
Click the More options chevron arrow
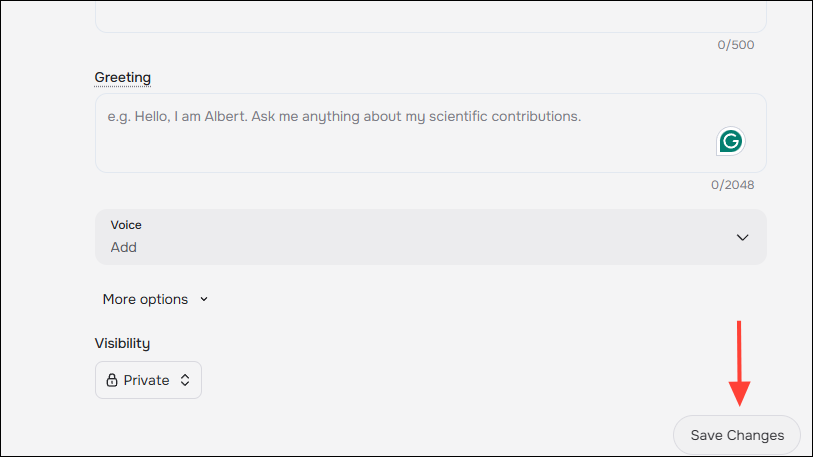(x=204, y=299)
